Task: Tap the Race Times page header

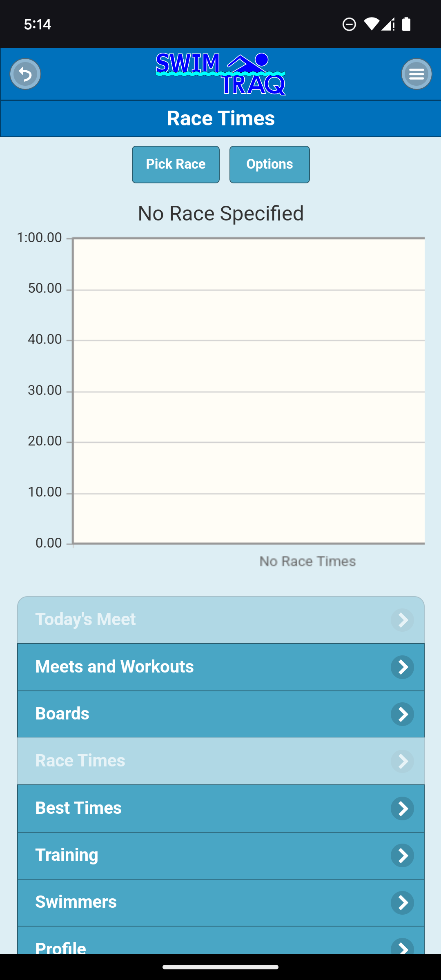Action: pyautogui.click(x=220, y=118)
